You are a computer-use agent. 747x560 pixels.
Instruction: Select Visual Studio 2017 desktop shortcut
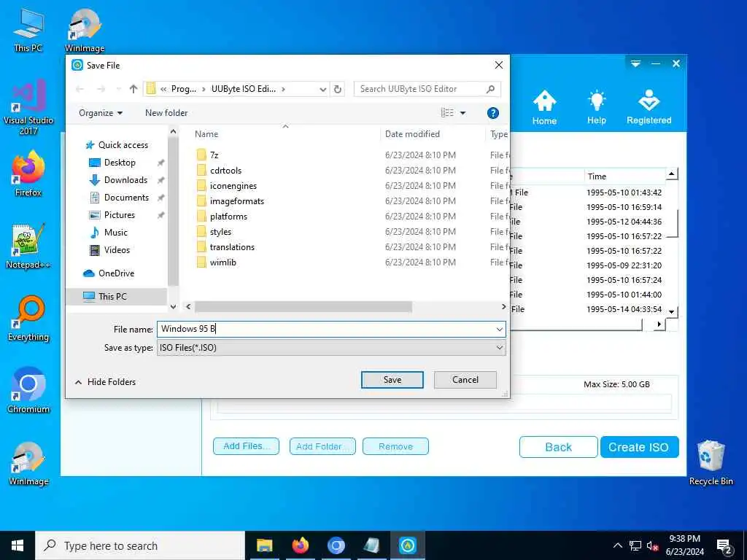coord(28,108)
